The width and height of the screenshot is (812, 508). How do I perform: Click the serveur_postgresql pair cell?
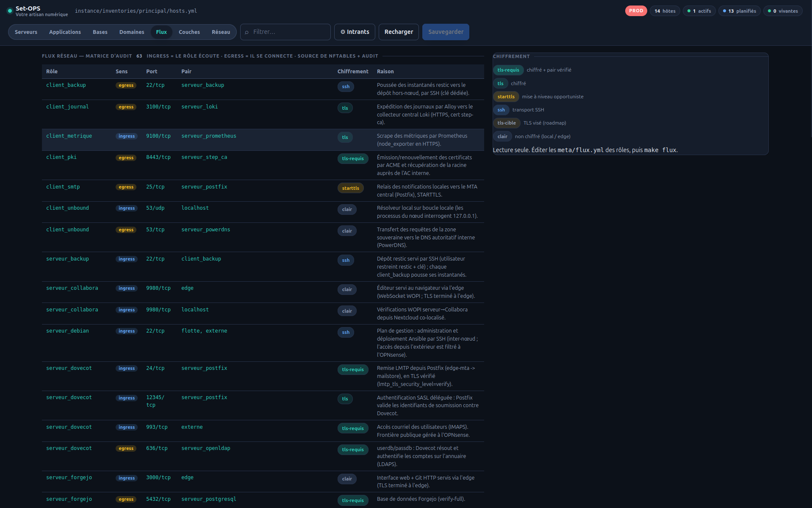pyautogui.click(x=209, y=499)
